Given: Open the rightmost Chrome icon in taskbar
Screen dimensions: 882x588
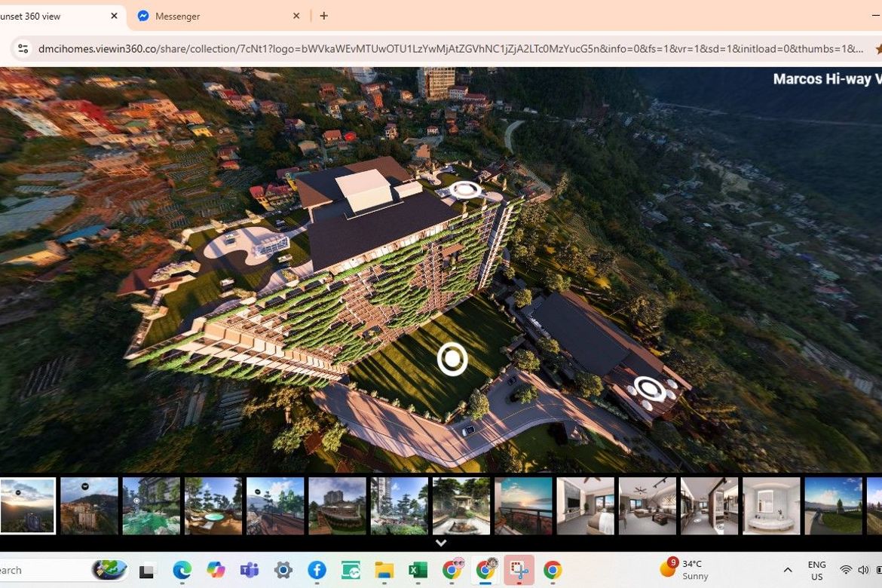Looking at the screenshot, I should (553, 571).
